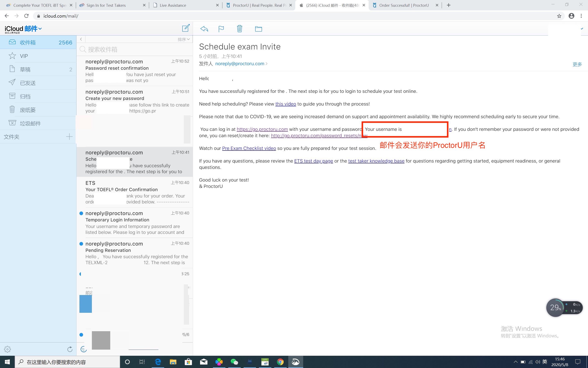
Task: Open the 归档 archive folder
Action: pos(38,96)
